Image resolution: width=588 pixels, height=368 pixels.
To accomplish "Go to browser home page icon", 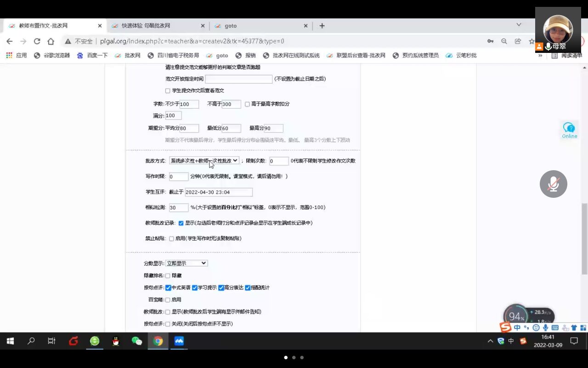I will click(x=51, y=41).
